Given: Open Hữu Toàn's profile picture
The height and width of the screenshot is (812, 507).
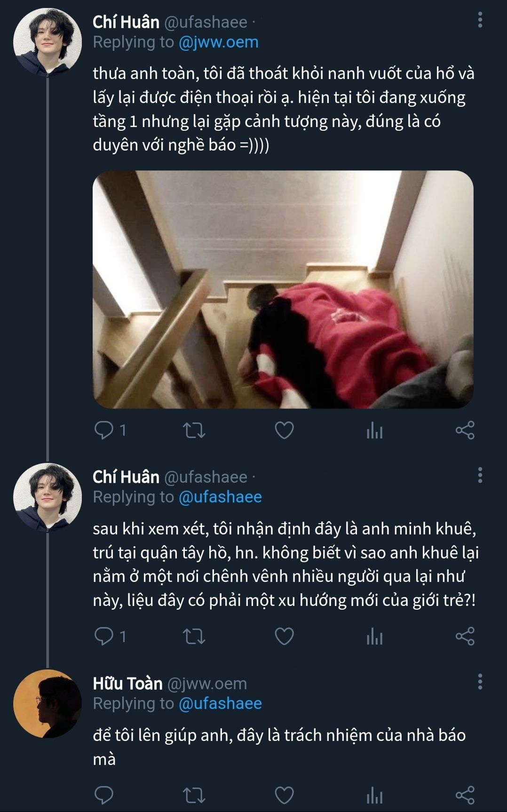Looking at the screenshot, I should click(x=47, y=703).
